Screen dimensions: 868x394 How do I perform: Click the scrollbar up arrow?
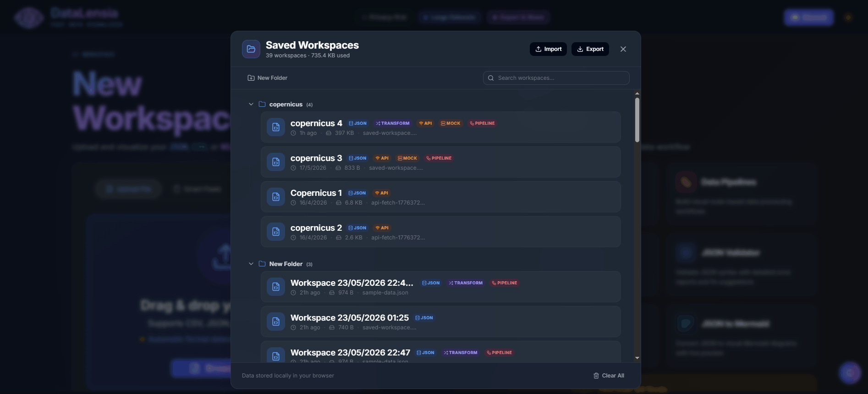[x=637, y=94]
